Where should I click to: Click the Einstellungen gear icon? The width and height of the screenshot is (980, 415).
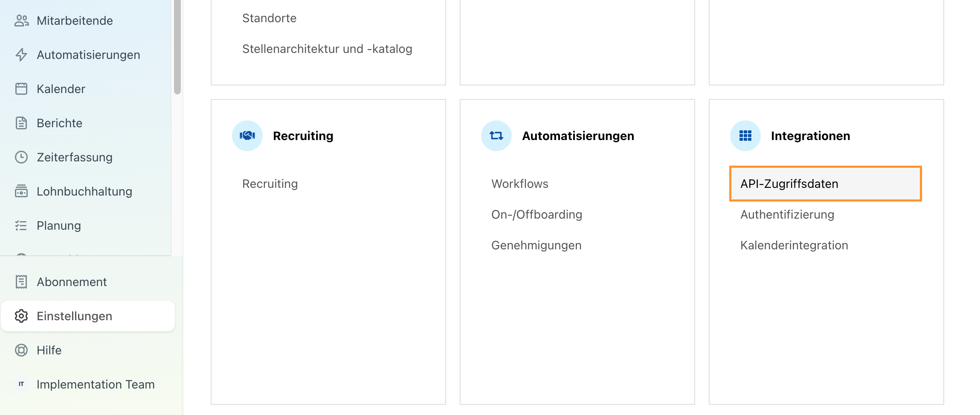[21, 316]
